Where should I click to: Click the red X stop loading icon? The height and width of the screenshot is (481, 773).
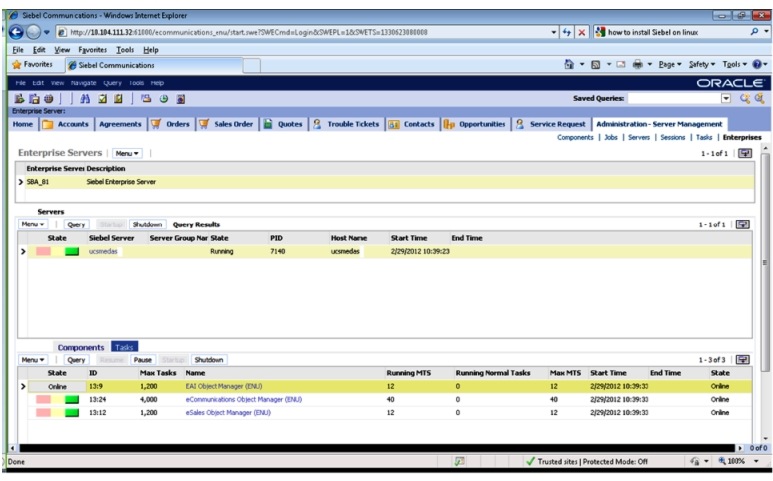(x=581, y=32)
